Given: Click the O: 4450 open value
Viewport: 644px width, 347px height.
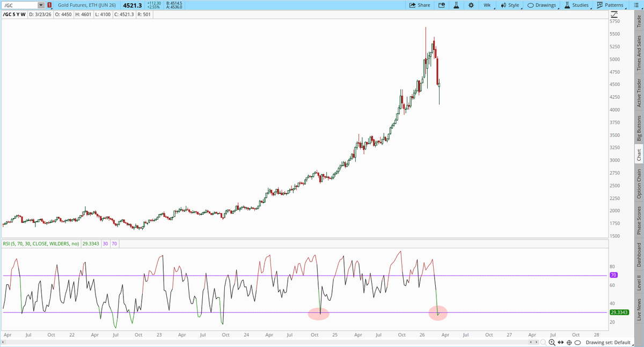Looking at the screenshot, I should tap(62, 15).
